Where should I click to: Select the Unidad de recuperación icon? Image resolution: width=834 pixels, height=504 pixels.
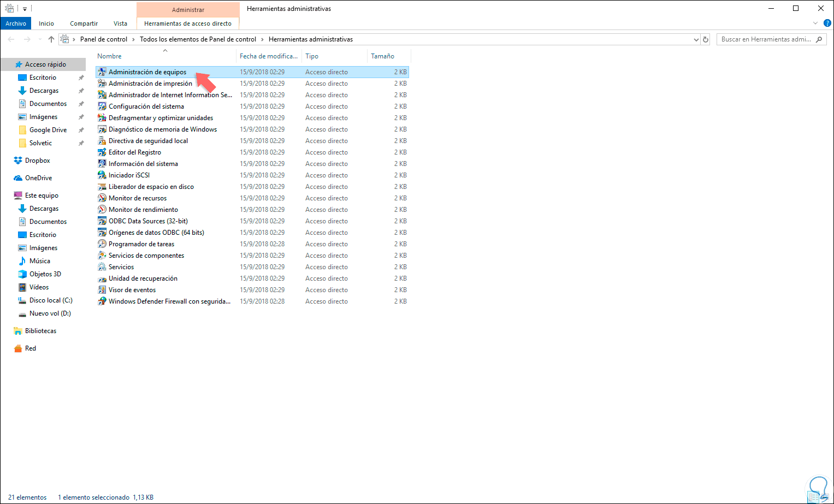pyautogui.click(x=102, y=278)
